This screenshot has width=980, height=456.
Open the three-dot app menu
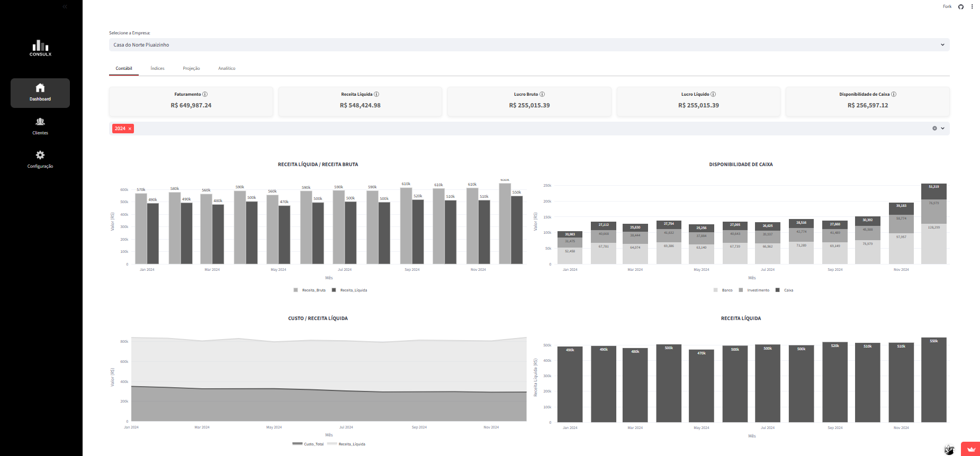tap(972, 7)
